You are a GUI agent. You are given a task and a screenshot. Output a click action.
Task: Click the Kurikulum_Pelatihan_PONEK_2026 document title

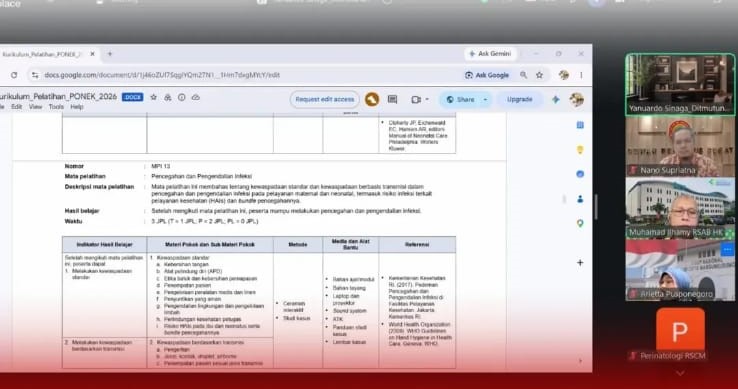coord(58,97)
